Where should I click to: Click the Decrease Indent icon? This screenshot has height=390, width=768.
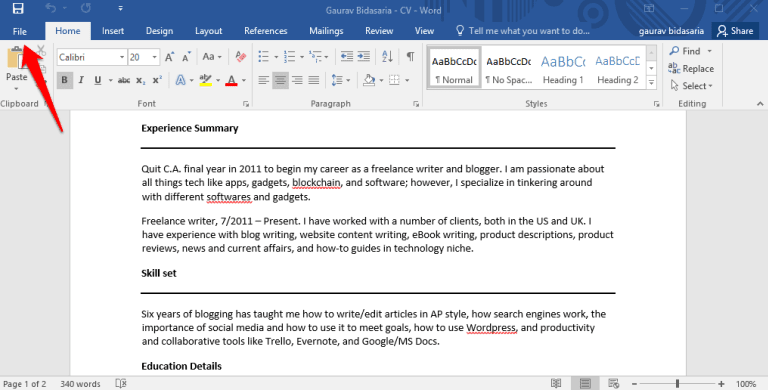[x=347, y=57]
